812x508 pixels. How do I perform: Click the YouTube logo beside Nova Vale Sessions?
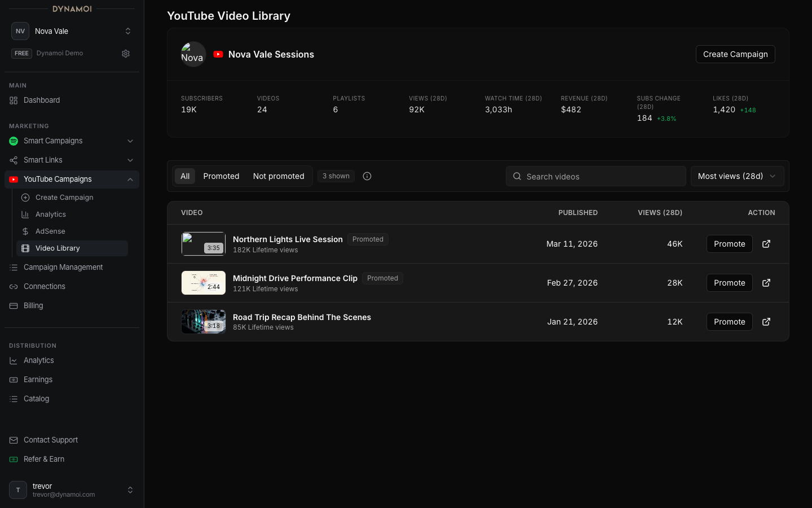coord(218,54)
